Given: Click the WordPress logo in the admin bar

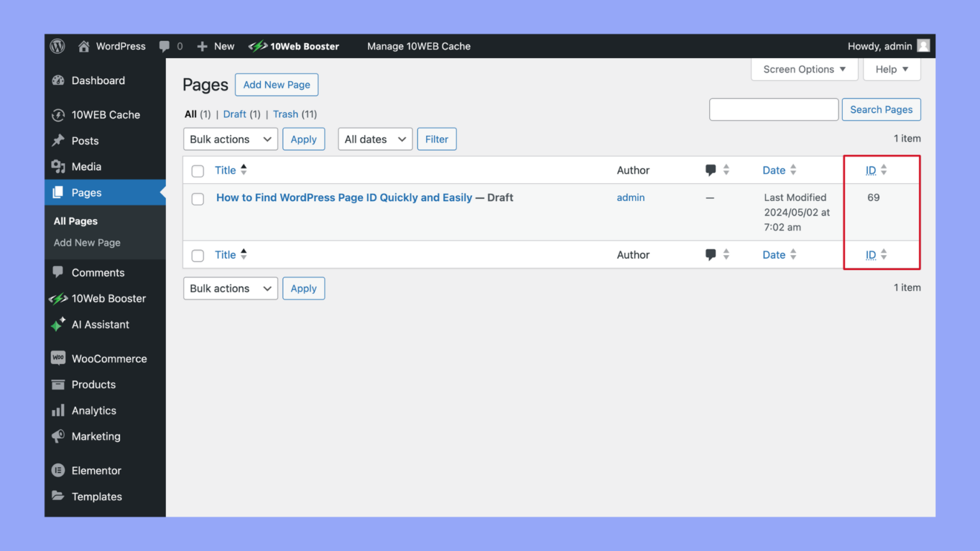Looking at the screenshot, I should [57, 45].
